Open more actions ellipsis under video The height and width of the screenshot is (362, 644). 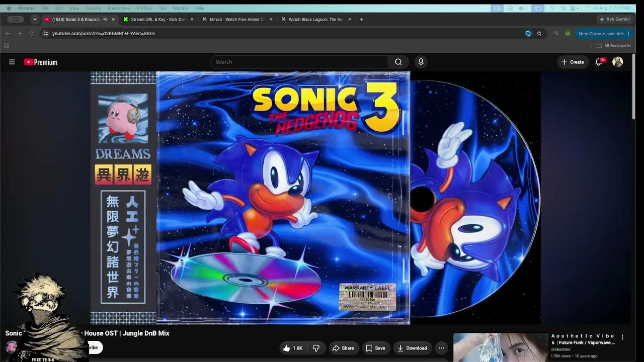pos(441,348)
